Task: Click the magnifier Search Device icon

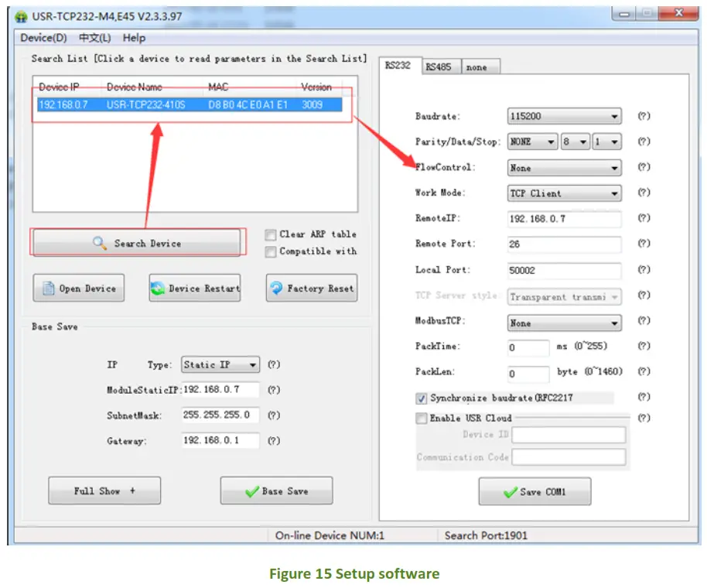Action: (99, 242)
